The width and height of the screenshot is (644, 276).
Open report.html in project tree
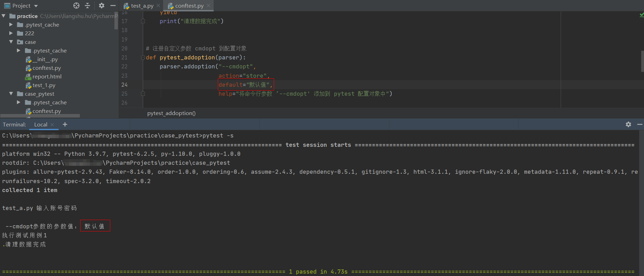pos(47,76)
